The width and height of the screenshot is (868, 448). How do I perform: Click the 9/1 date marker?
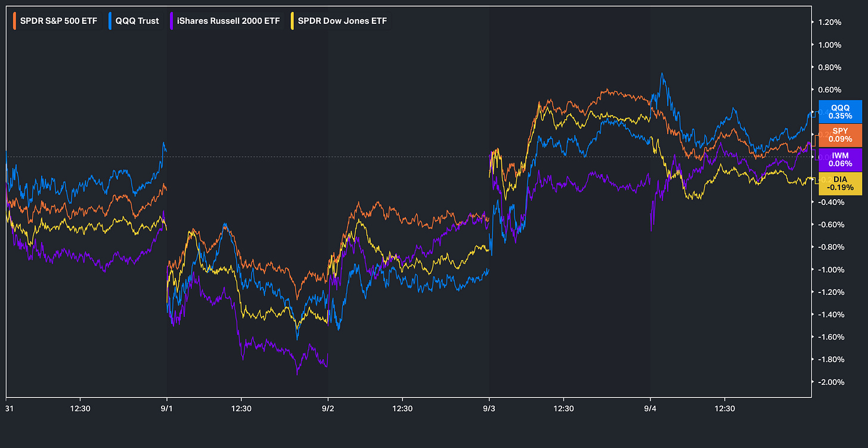click(x=168, y=408)
